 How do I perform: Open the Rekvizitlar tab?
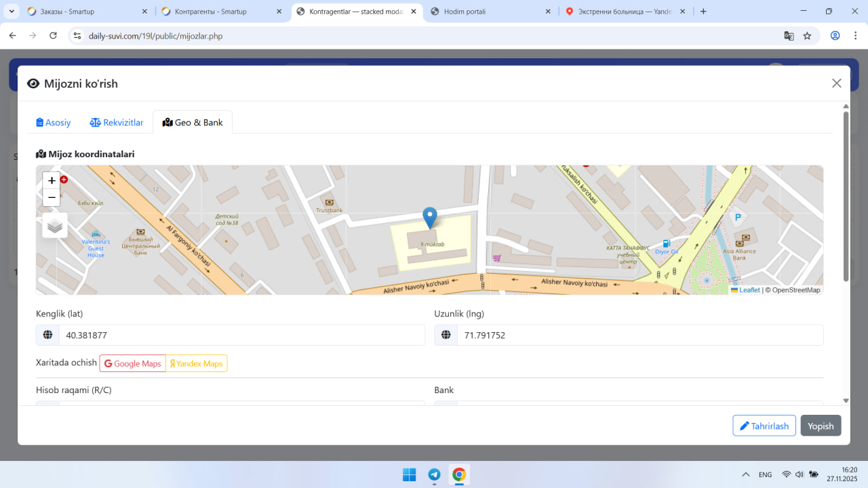click(117, 123)
